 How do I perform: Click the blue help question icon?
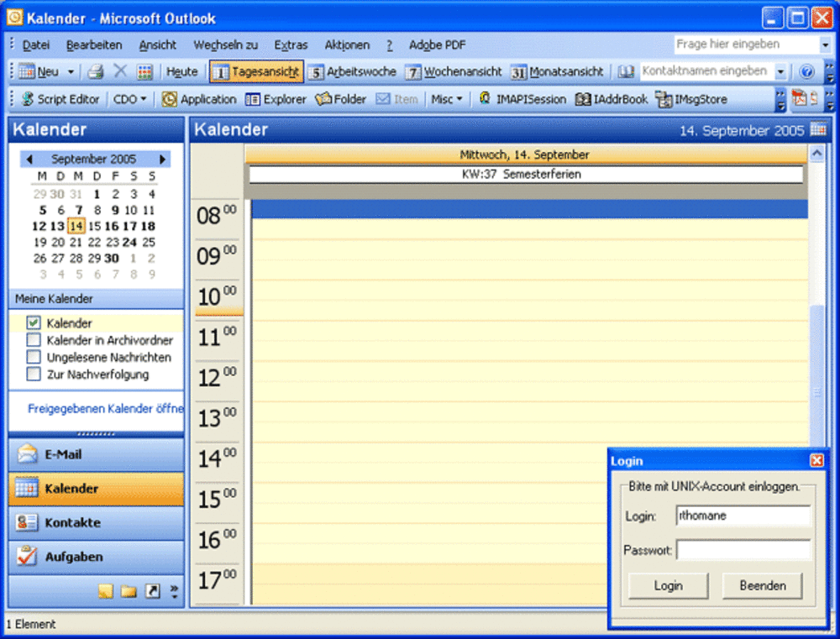click(806, 71)
